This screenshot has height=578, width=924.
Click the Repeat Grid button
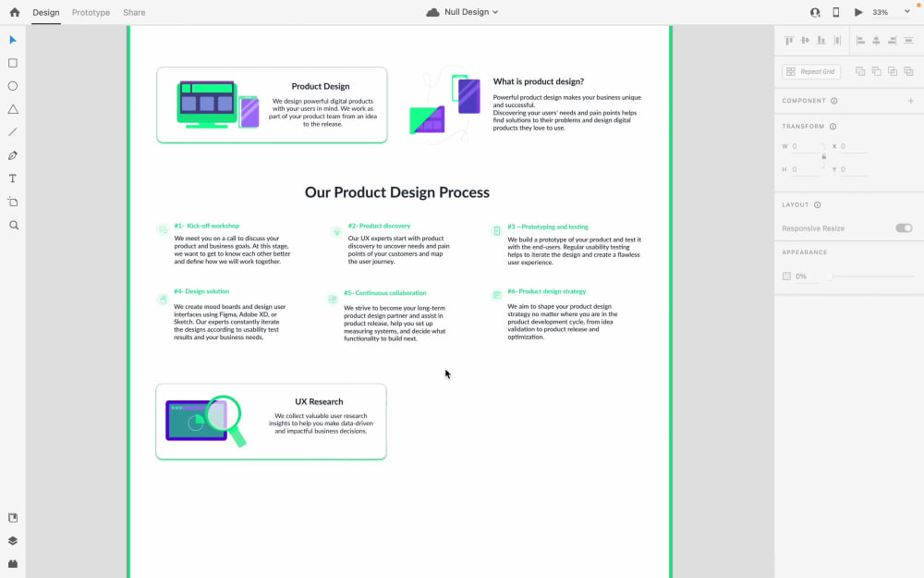coord(809,70)
